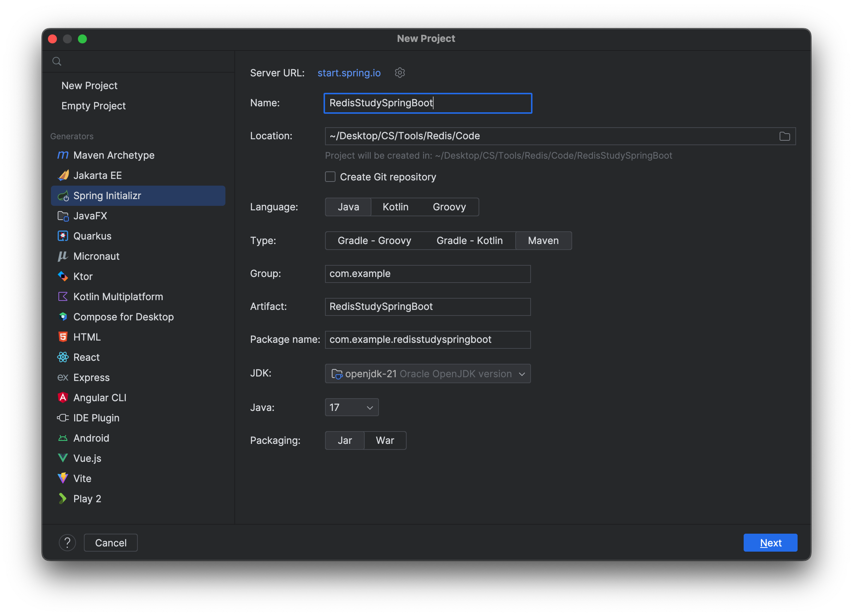Click the Spring Initializr icon
This screenshot has height=616, width=853.
coord(63,195)
